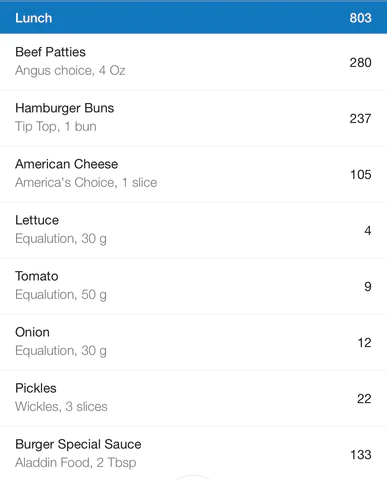The image size is (387, 480).
Task: Select the American Cheese item
Action: click(x=193, y=174)
